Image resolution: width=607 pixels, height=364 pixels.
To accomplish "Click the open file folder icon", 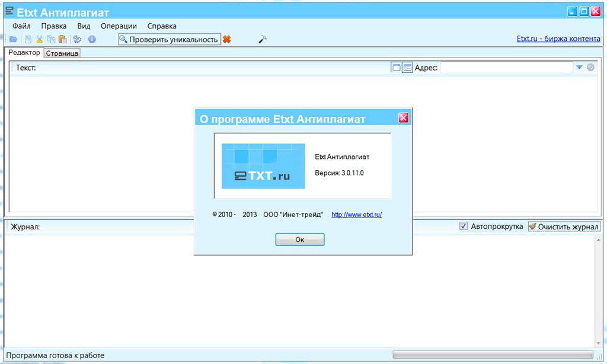I will coord(13,40).
